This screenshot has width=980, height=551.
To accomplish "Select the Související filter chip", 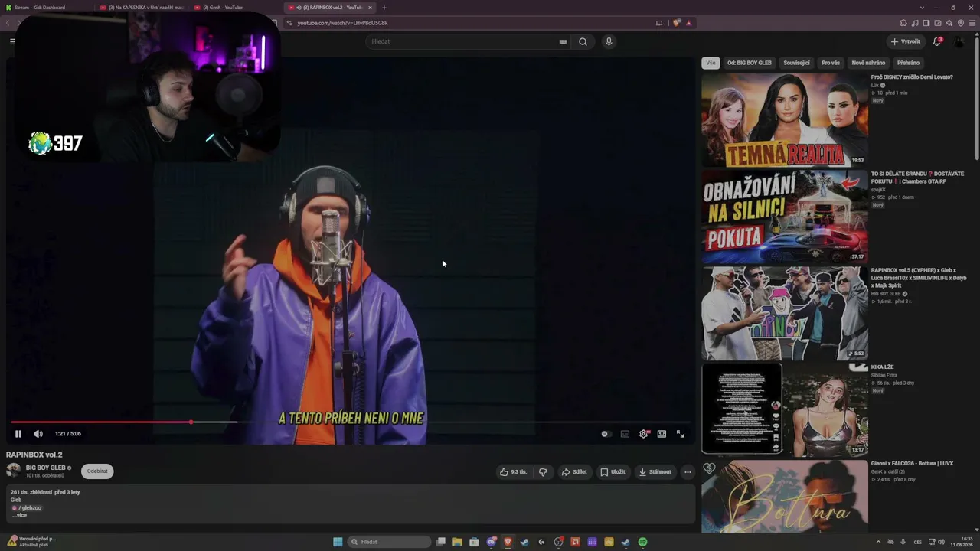I will tap(796, 63).
